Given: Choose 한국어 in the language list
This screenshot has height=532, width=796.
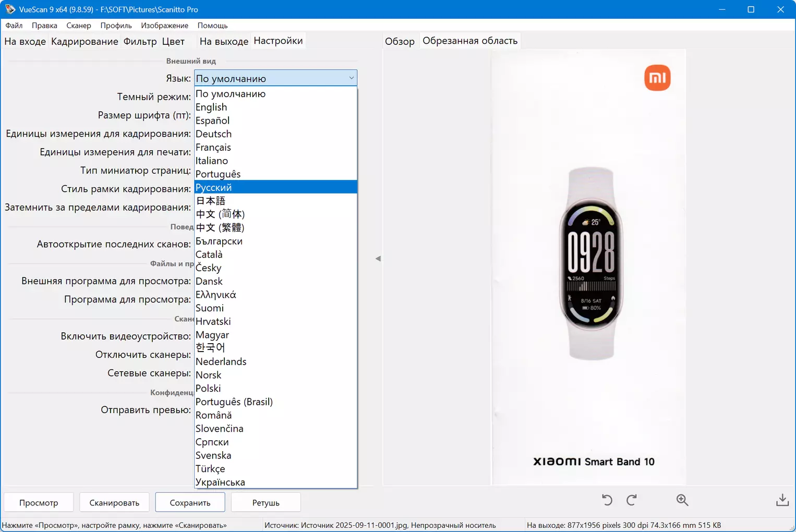Looking at the screenshot, I should pyautogui.click(x=275, y=348).
